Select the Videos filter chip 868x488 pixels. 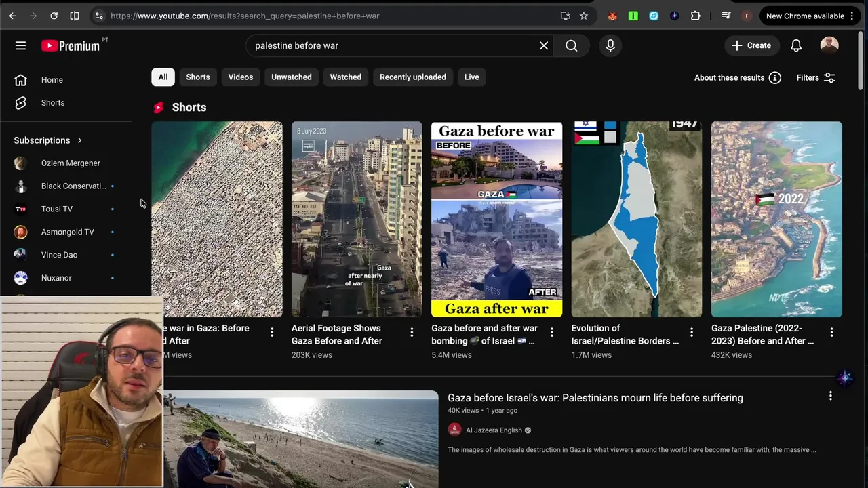(241, 77)
